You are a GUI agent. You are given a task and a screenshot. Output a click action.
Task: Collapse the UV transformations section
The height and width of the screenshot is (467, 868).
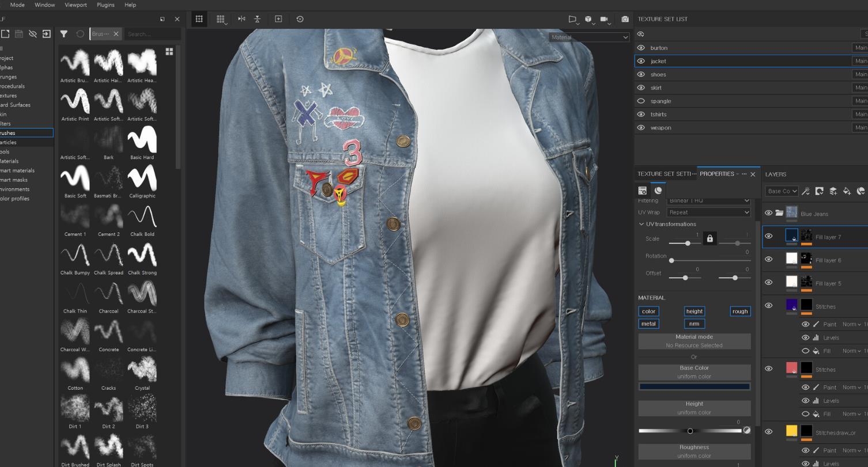pyautogui.click(x=641, y=224)
